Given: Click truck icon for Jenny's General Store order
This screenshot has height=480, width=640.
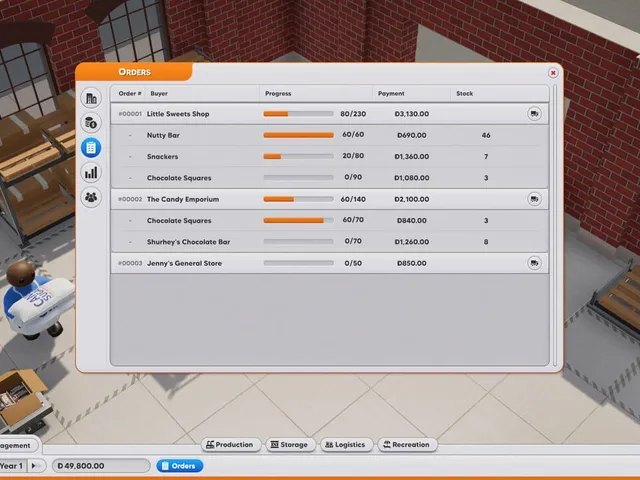Looking at the screenshot, I should (534, 263).
